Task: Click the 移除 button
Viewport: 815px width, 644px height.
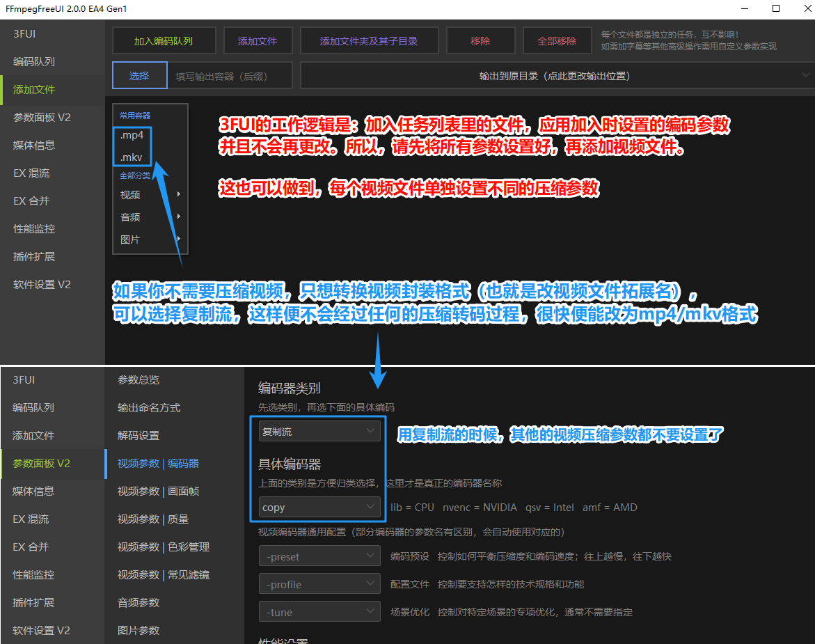Action: click(x=480, y=40)
